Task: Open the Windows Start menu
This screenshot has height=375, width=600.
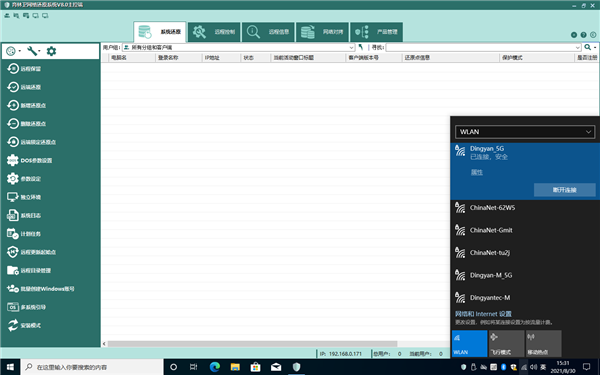Action: point(10,367)
